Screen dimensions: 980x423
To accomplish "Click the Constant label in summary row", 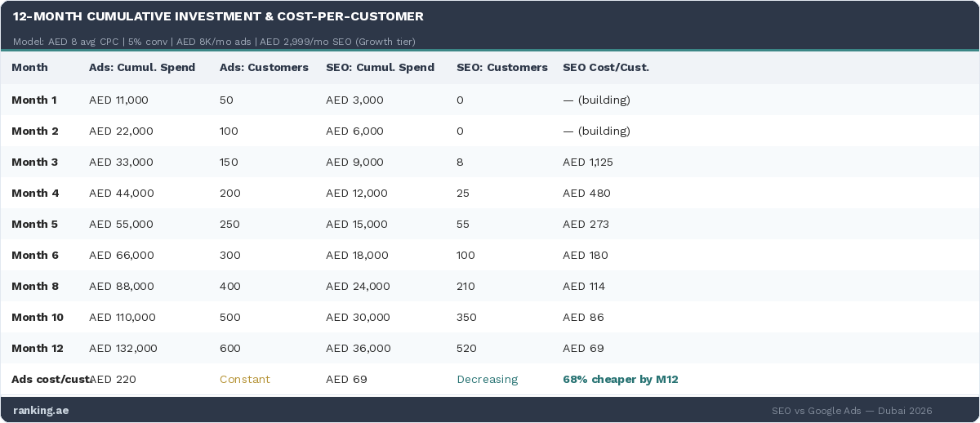I will pos(244,380).
